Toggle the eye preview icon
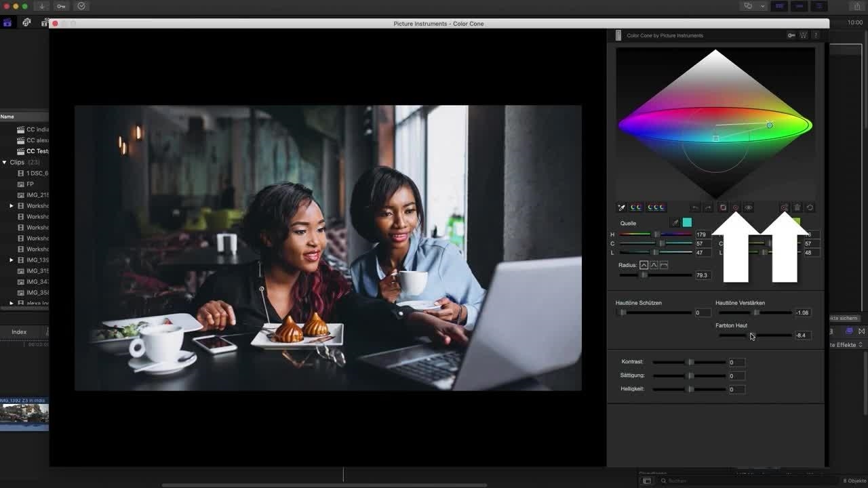Image resolution: width=868 pixels, height=488 pixels. tap(749, 207)
